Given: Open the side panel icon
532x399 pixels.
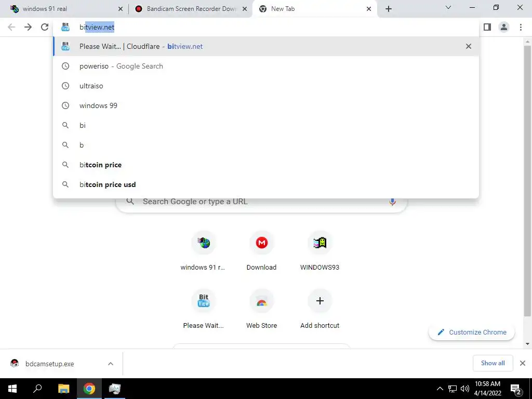Looking at the screenshot, I should click(487, 27).
